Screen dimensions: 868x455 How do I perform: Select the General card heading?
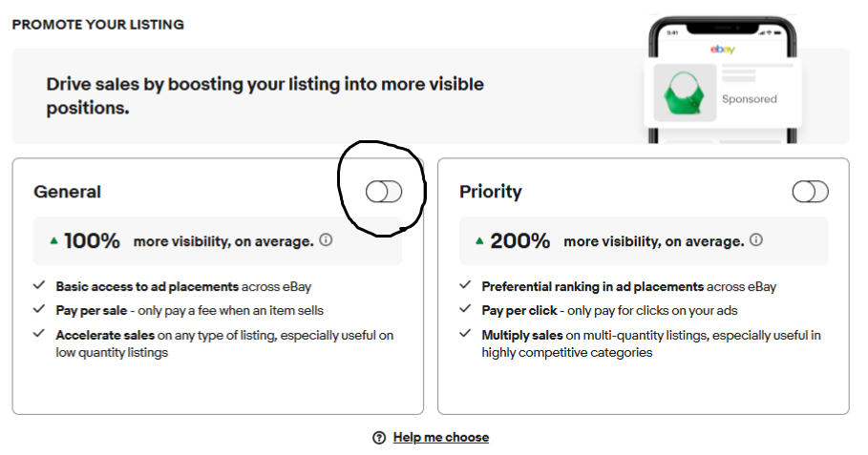pyautogui.click(x=67, y=192)
